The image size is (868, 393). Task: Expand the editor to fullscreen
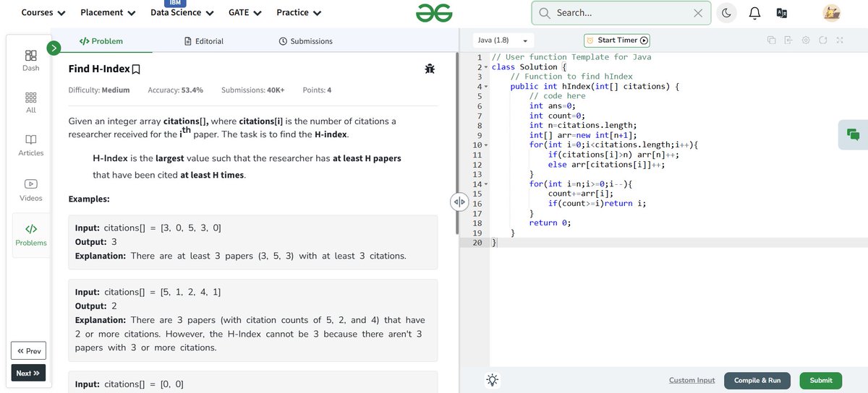(840, 40)
